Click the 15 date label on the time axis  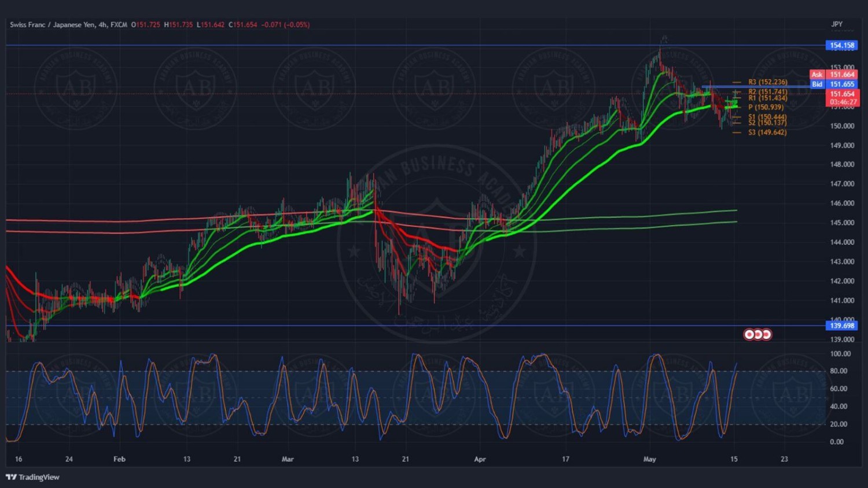(x=734, y=459)
